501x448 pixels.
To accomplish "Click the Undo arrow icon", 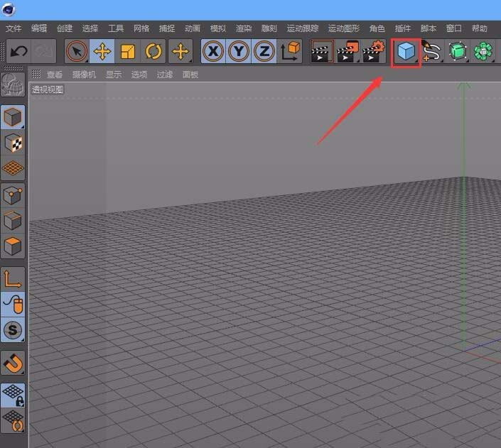I will coord(18,51).
